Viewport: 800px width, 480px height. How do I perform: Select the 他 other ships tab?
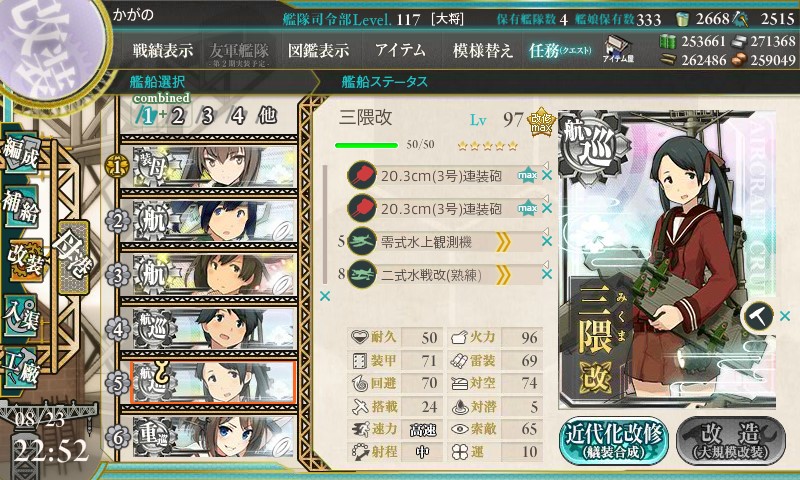(x=267, y=116)
